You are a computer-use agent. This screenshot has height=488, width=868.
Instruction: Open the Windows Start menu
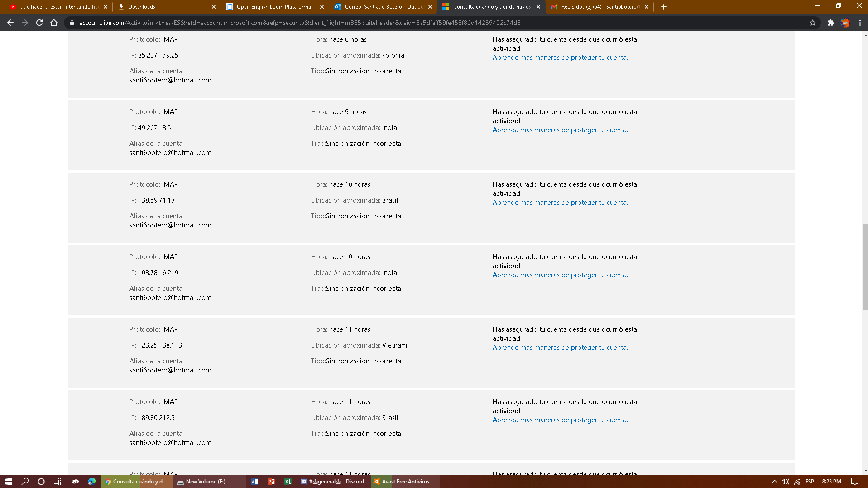tap(8, 482)
